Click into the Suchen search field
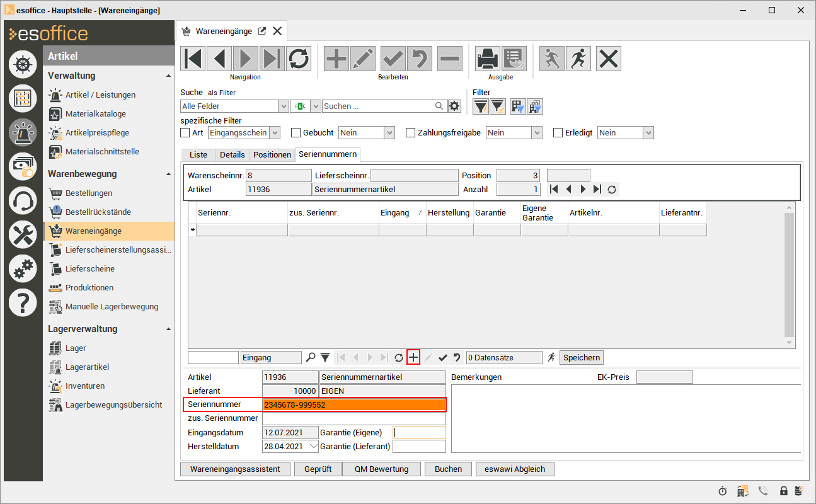 click(x=378, y=106)
